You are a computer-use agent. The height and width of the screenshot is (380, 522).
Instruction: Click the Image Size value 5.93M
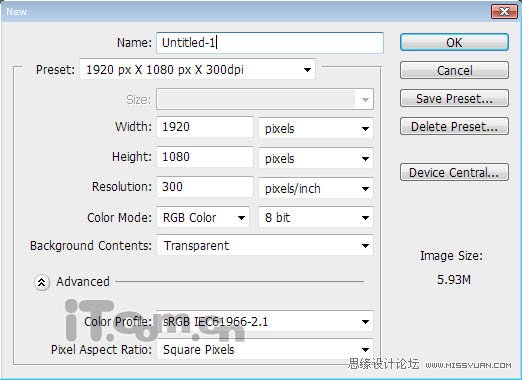[454, 280]
